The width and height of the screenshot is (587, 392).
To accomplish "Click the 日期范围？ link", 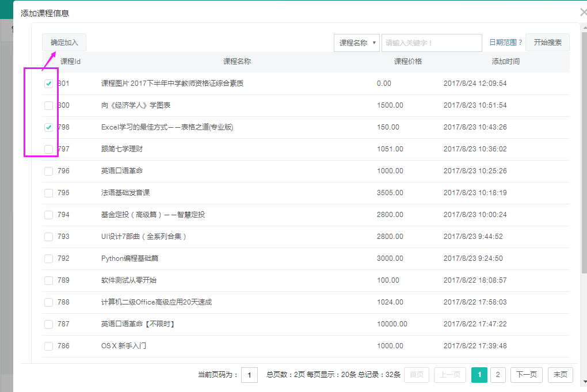I will click(505, 43).
